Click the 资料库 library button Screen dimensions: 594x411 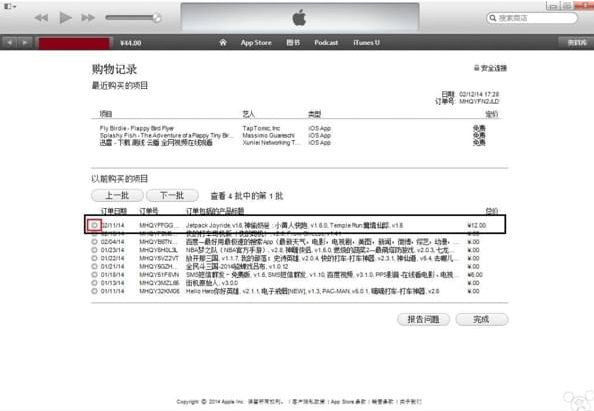(x=576, y=43)
